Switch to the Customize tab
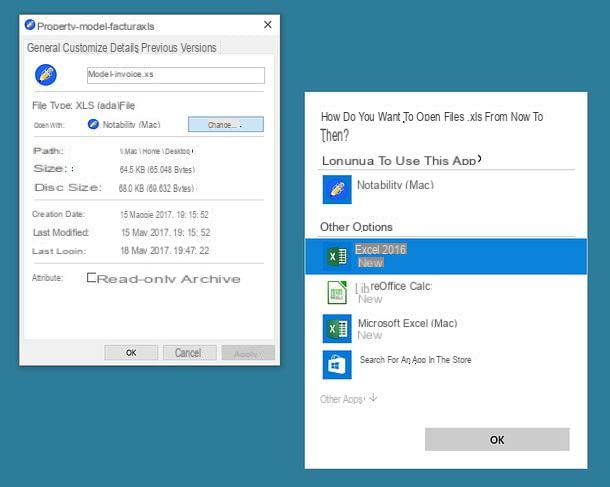Screen dimensions: 610x487 click(84, 48)
